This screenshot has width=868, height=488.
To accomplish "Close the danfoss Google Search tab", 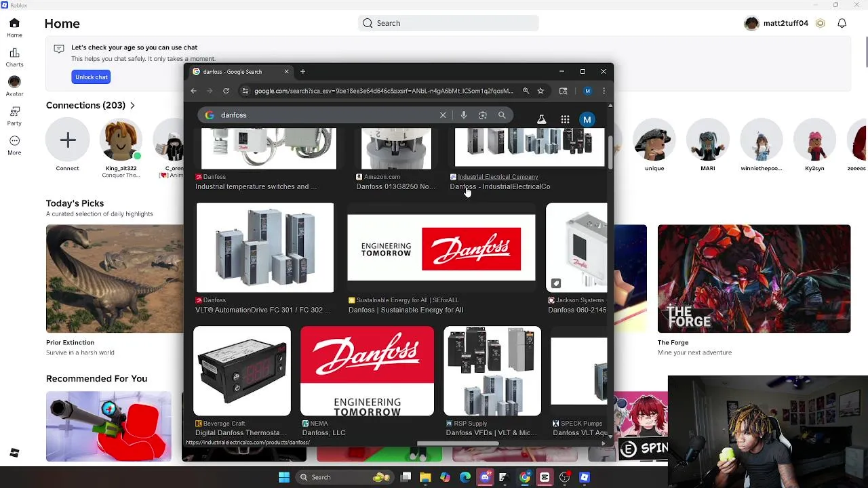I will [x=286, y=71].
